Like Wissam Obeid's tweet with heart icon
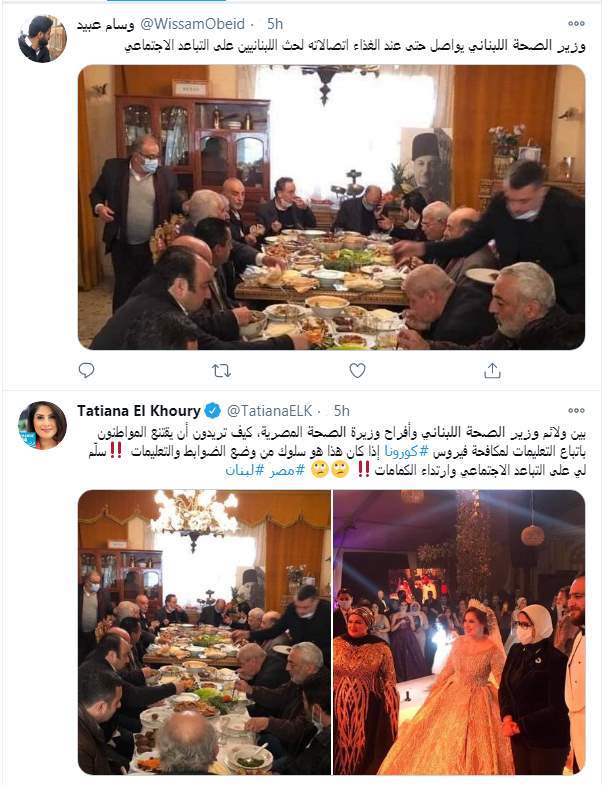Viewport: 603px width, 785px height. (x=357, y=370)
